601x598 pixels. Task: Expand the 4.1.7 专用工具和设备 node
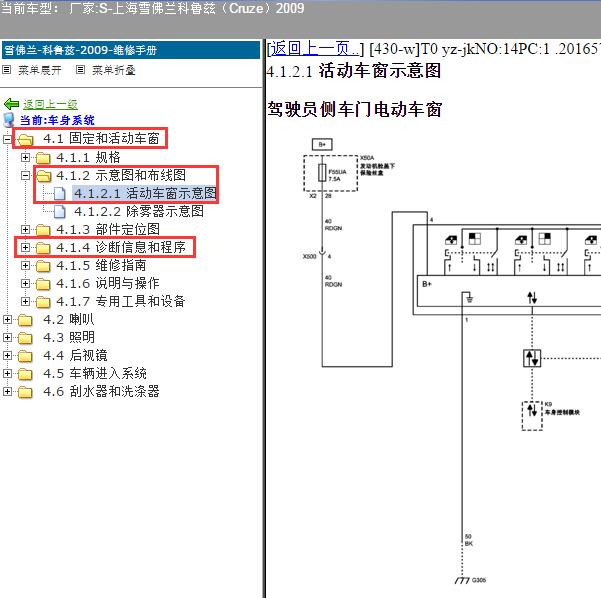(25, 301)
